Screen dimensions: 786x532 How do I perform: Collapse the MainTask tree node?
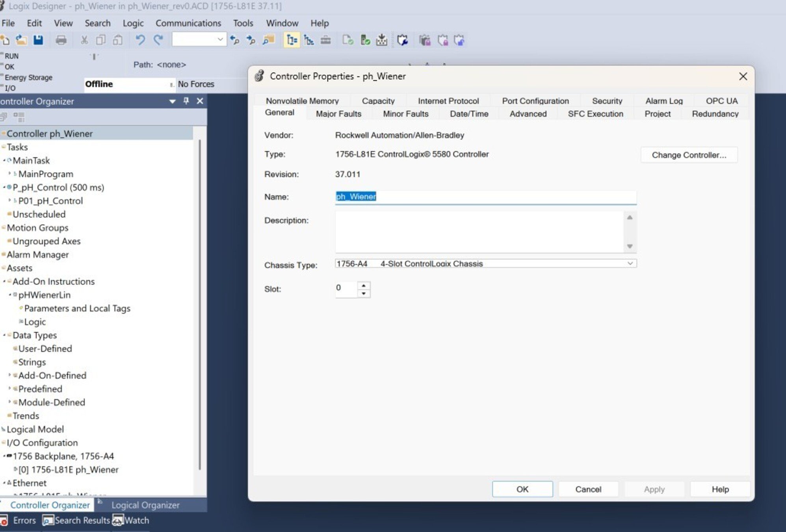click(x=4, y=161)
